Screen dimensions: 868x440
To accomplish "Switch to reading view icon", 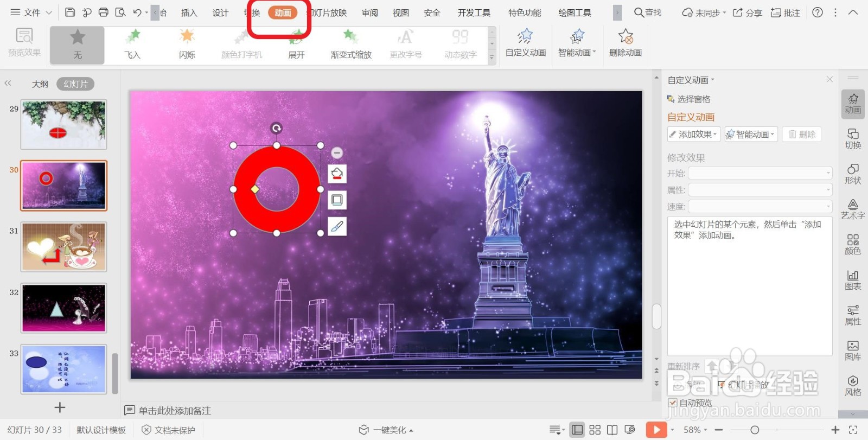I will (612, 430).
